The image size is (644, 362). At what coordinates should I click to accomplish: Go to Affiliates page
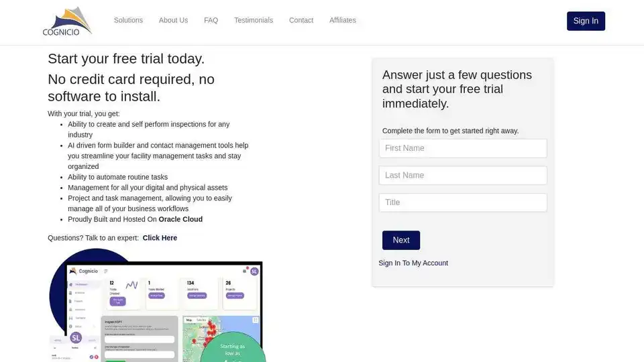coord(343,20)
